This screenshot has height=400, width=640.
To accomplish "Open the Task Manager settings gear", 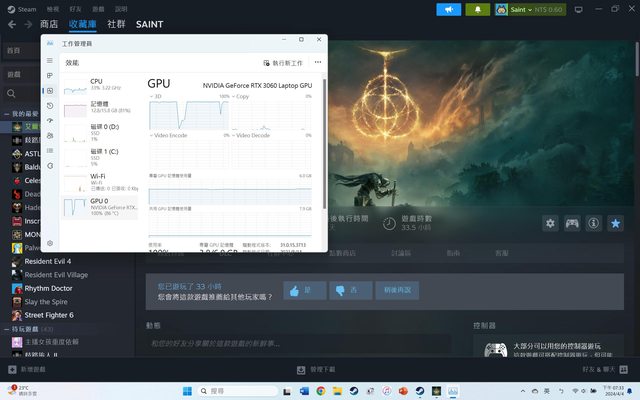I will point(50,243).
